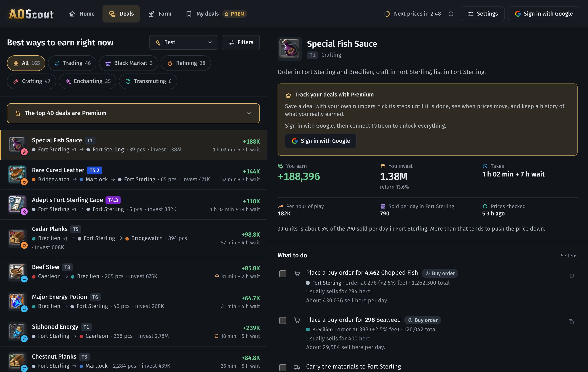Open Settings

coord(483,14)
